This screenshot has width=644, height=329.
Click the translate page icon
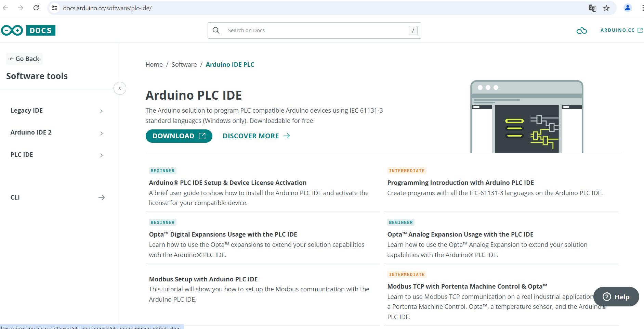click(592, 8)
